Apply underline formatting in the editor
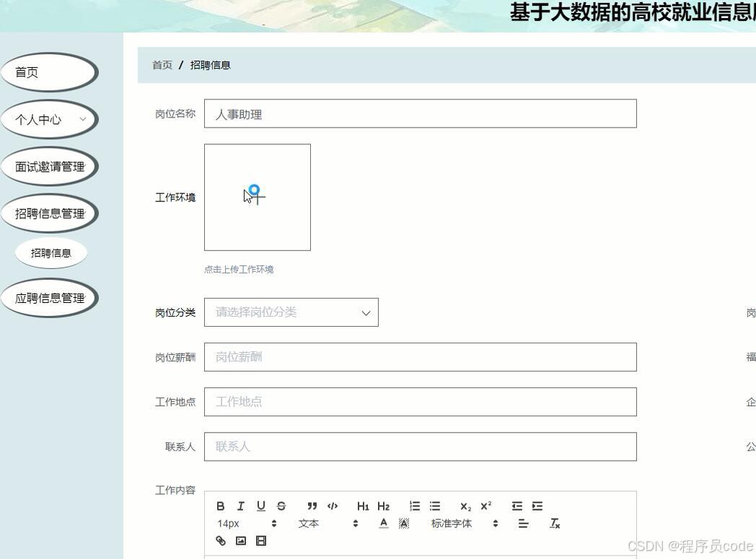The width and height of the screenshot is (756, 559). 261,506
